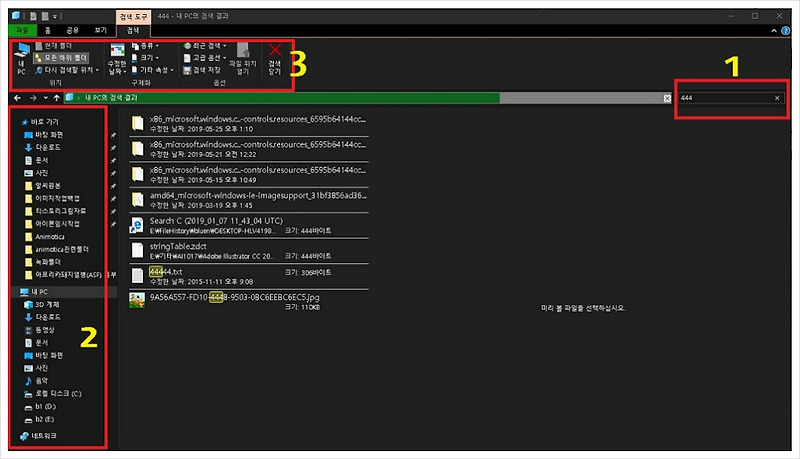Click the red X 검색 닫기 button
The image size is (800, 459).
coord(275,59)
